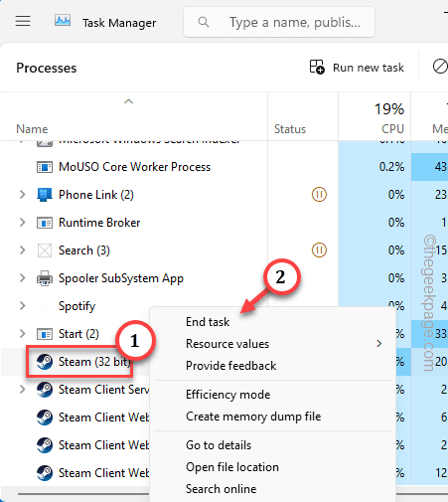Click the Spooler SubSystem App printer icon
The image size is (448, 502).
click(x=45, y=278)
